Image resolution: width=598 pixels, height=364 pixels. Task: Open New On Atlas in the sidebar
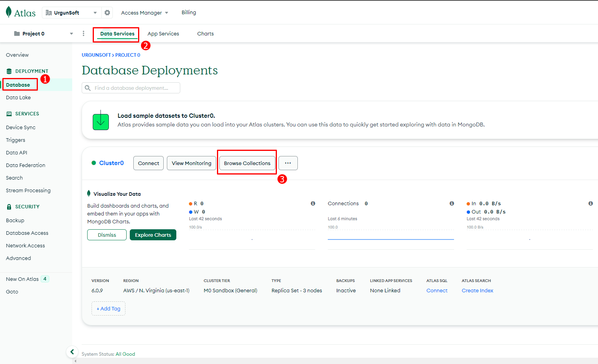pos(22,279)
